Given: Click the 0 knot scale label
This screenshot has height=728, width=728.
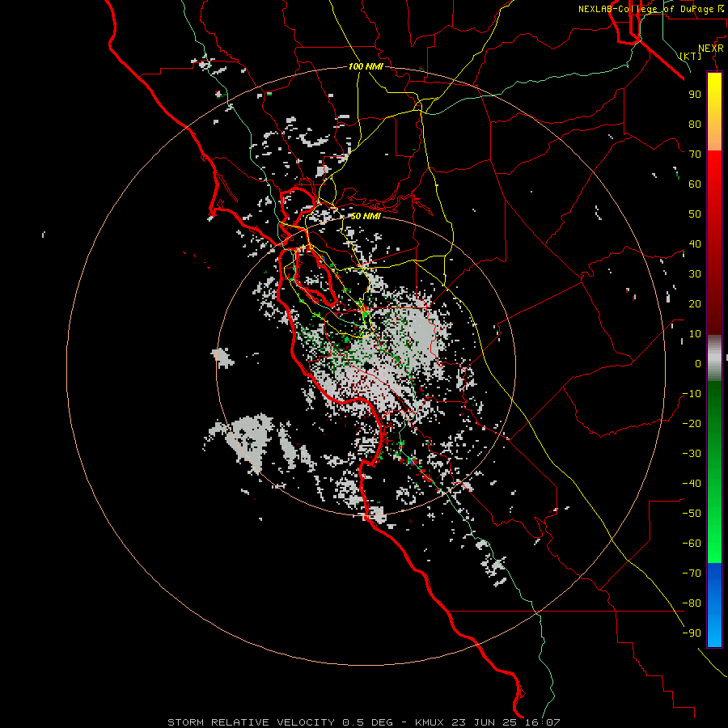Looking at the screenshot, I should (x=698, y=363).
